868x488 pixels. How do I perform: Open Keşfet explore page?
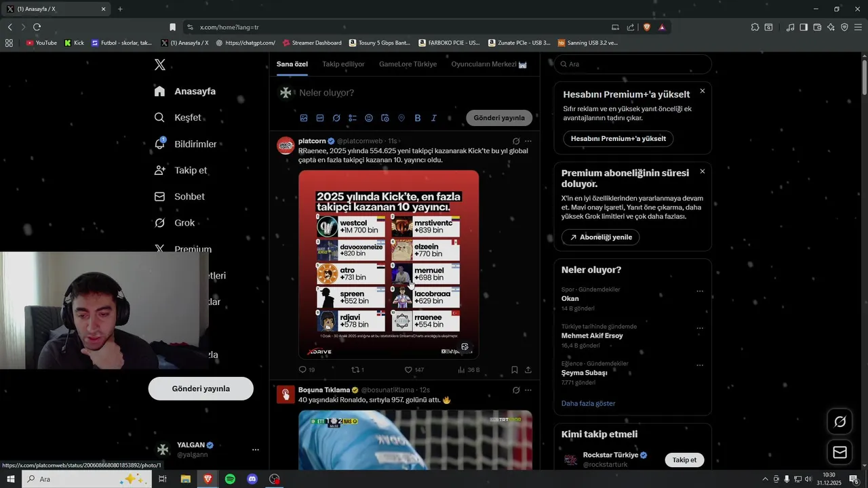[x=178, y=117]
